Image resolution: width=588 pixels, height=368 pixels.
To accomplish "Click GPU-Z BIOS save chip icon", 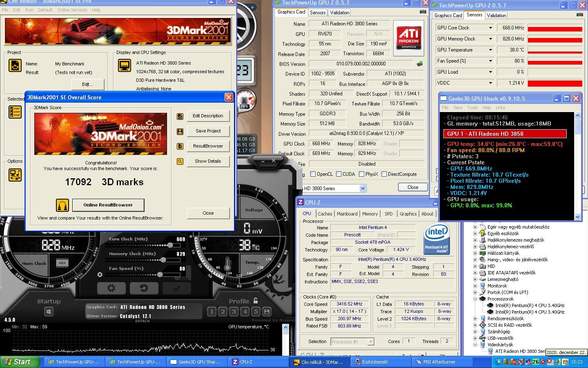I will click(x=419, y=64).
